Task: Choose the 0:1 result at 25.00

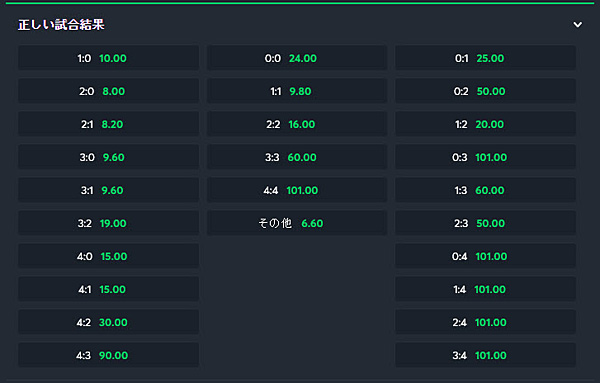Action: pos(486,58)
